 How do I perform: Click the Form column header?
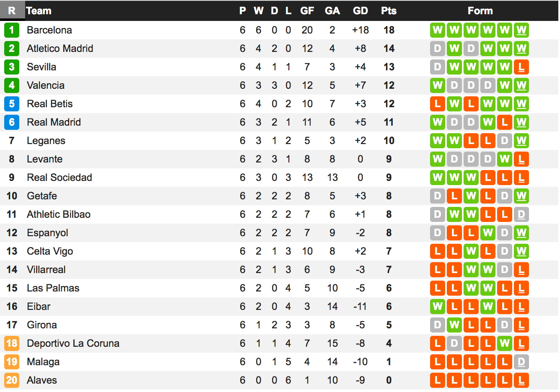coord(480,11)
